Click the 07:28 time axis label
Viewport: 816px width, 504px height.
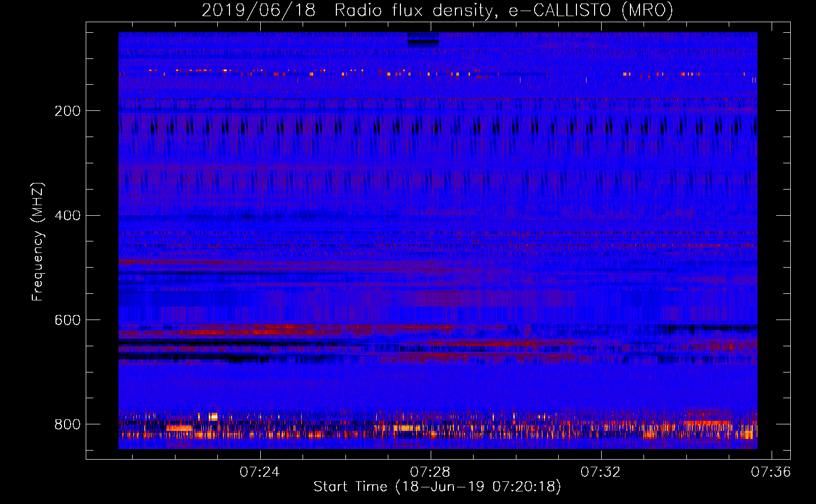[430, 472]
